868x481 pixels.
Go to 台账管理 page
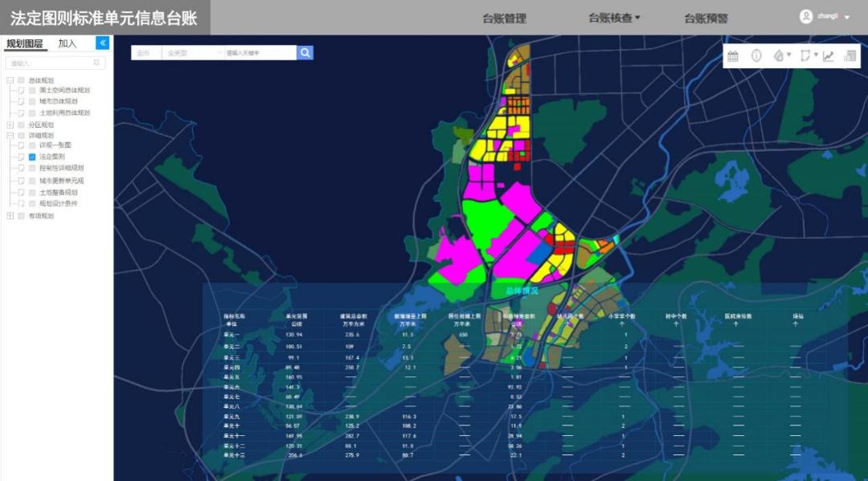pos(504,18)
